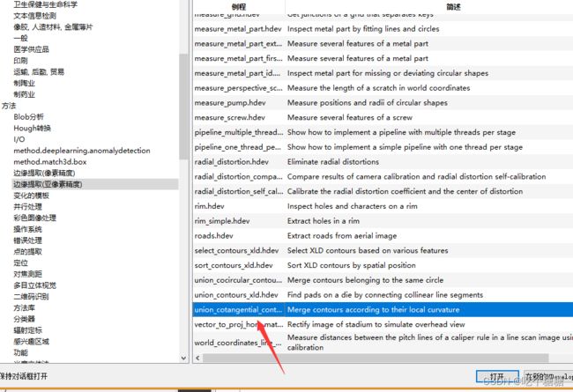Screen dimensions: 573x392
Task: Select the 边缘提取(像素精度) tree item
Action: [44, 173]
